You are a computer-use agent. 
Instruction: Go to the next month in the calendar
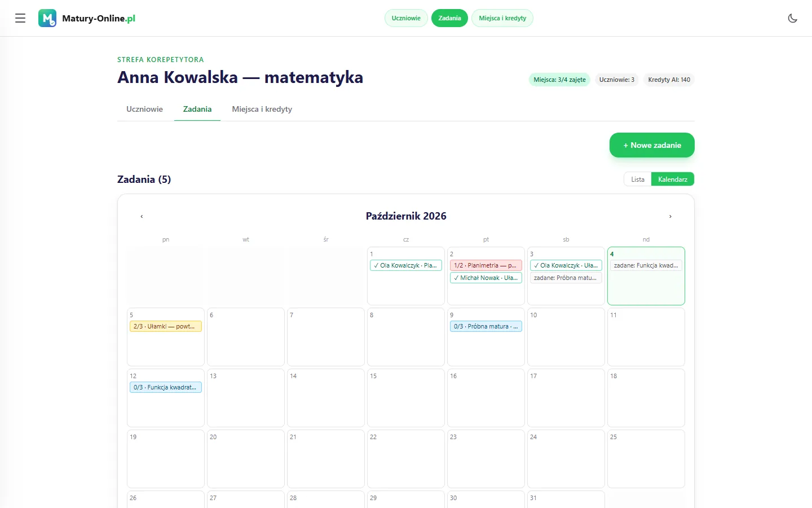click(x=670, y=216)
